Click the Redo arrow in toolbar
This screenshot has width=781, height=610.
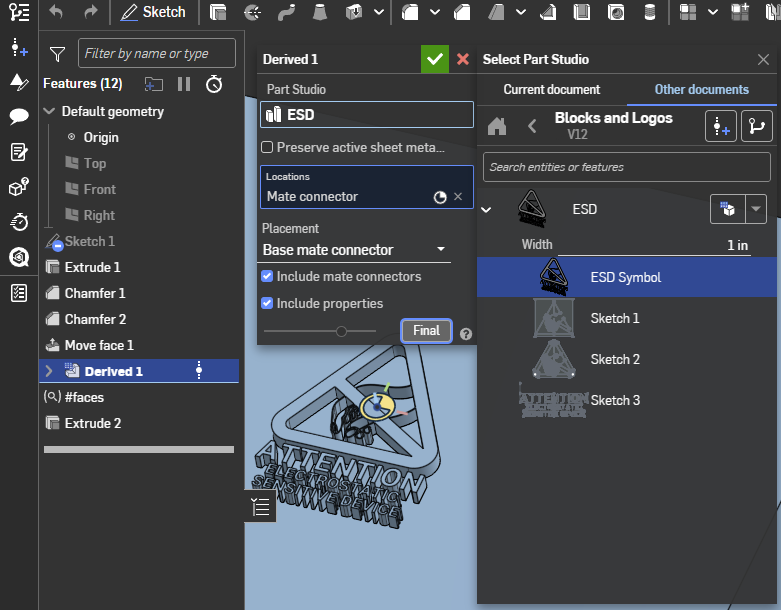click(x=91, y=11)
